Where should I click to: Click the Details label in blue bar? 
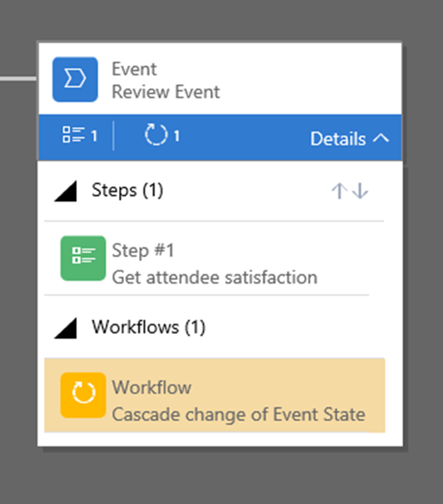click(337, 138)
